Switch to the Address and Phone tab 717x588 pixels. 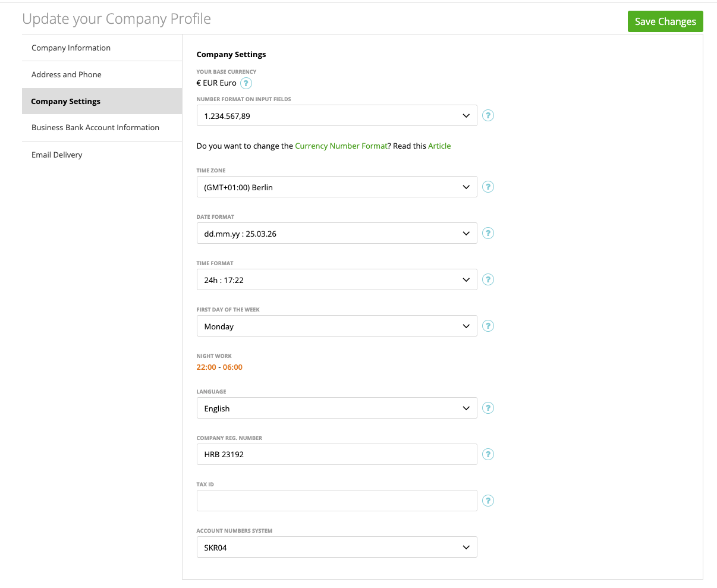click(x=67, y=74)
